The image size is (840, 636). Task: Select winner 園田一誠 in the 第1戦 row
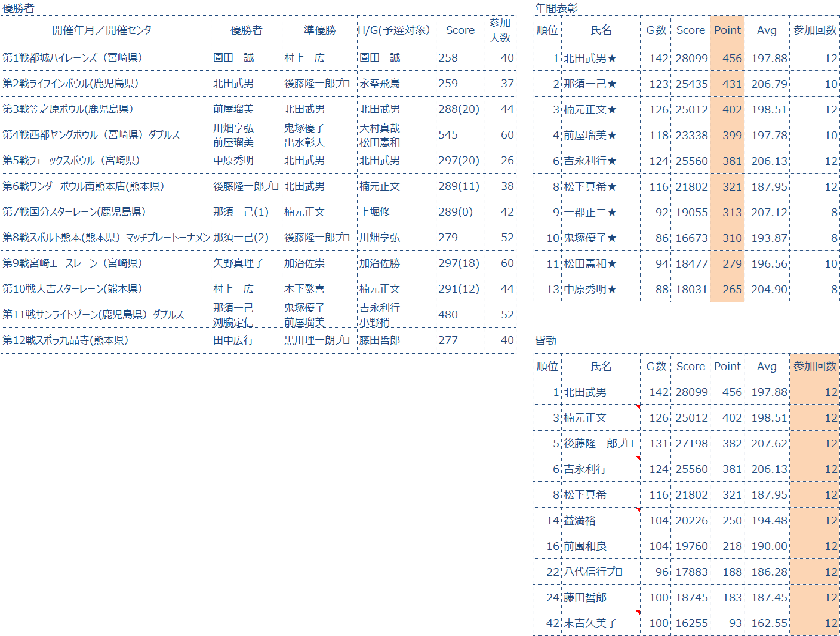247,58
